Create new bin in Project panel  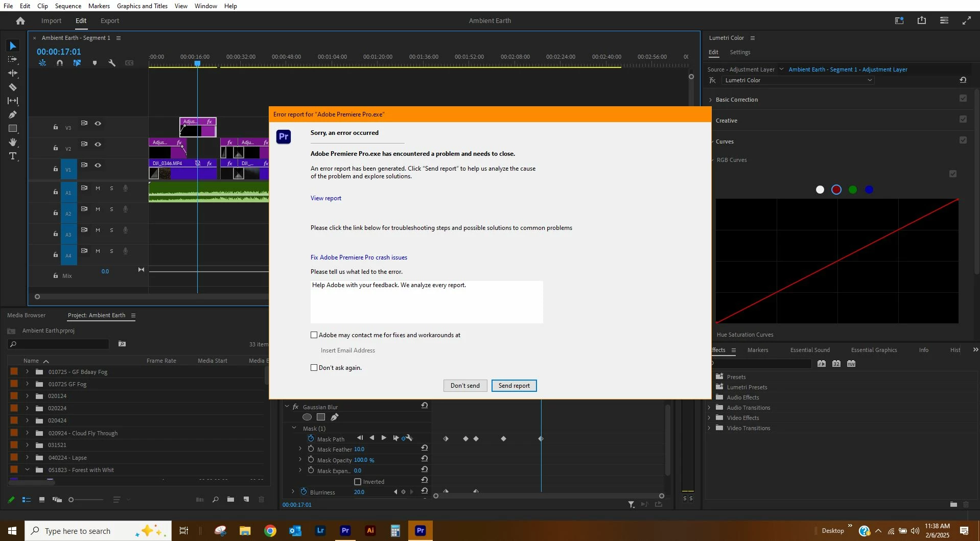tap(231, 500)
